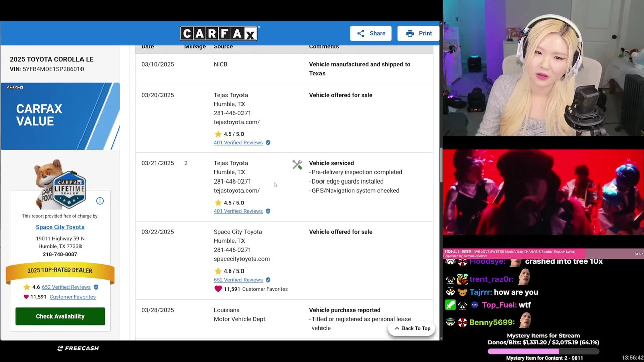Open Space City Toyota dealer link

(x=60, y=227)
